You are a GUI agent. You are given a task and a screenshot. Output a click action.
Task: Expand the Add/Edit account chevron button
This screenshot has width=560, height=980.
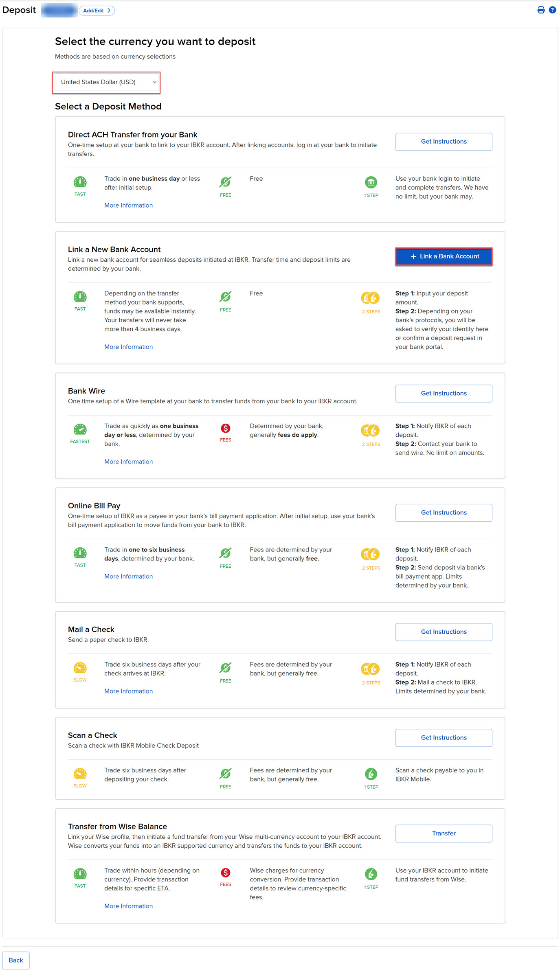(97, 11)
